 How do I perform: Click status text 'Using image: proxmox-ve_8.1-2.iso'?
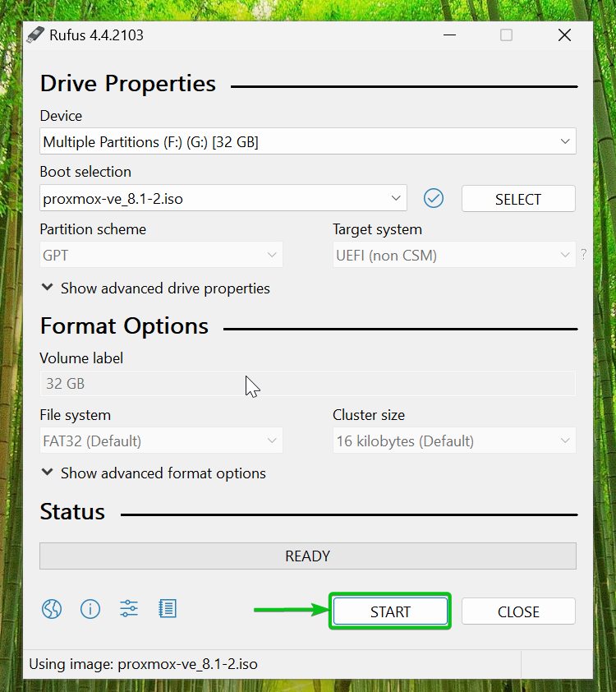(143, 664)
